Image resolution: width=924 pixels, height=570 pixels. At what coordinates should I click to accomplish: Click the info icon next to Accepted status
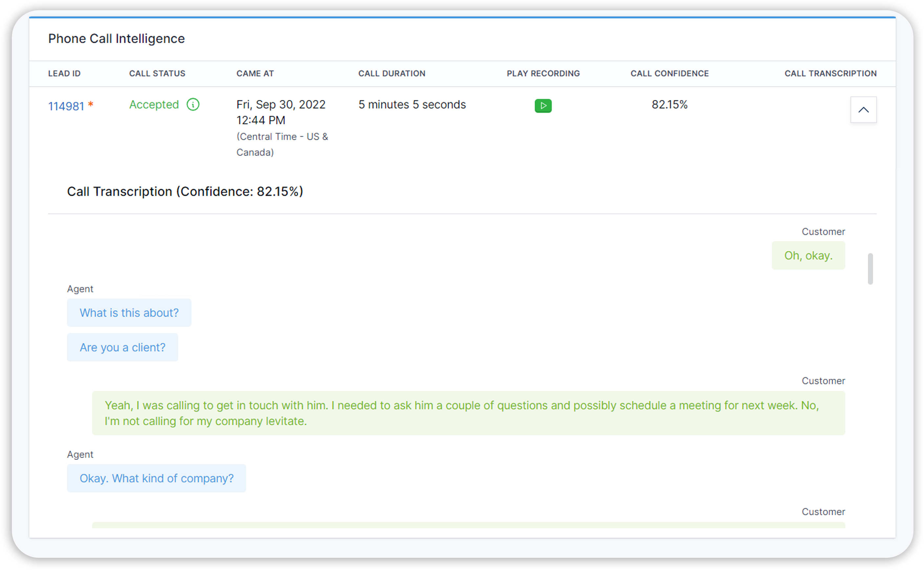(x=193, y=104)
